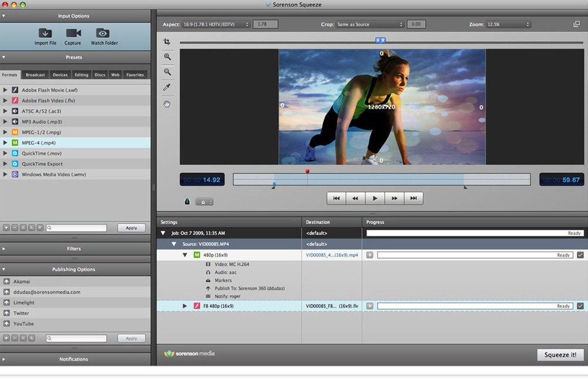This screenshot has height=379, width=588.
Task: Switch to the Devices presets tab
Action: click(x=60, y=75)
